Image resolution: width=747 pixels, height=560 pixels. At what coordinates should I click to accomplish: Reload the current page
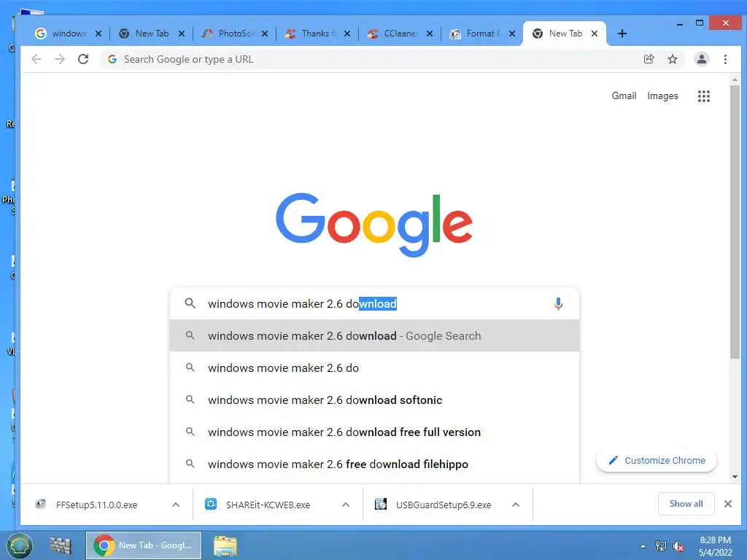83,59
